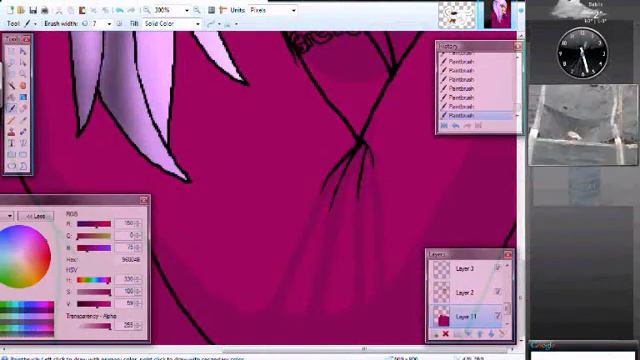The width and height of the screenshot is (640, 360).
Task: Click the V value stepper
Action: (138, 304)
